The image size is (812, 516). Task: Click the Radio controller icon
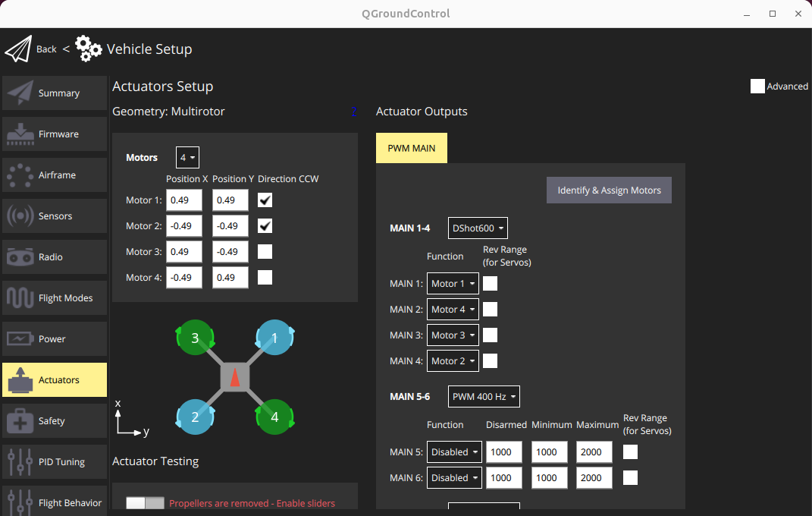tap(20, 257)
